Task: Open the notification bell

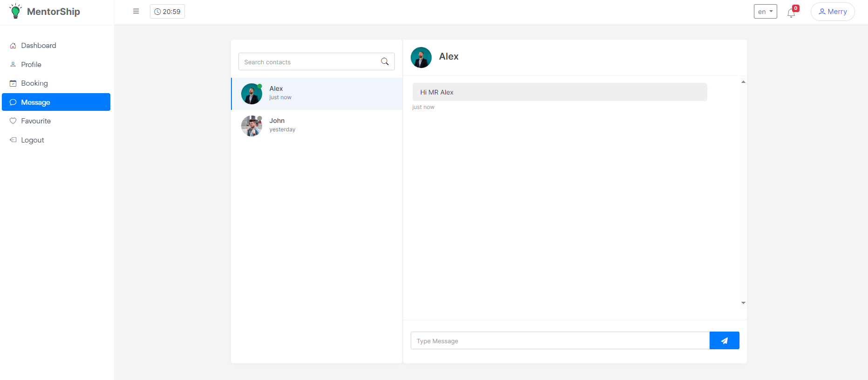Action: pos(791,13)
